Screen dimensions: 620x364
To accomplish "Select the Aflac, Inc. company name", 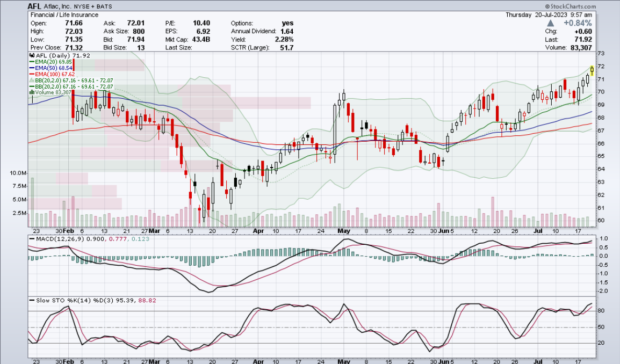I will [57, 6].
